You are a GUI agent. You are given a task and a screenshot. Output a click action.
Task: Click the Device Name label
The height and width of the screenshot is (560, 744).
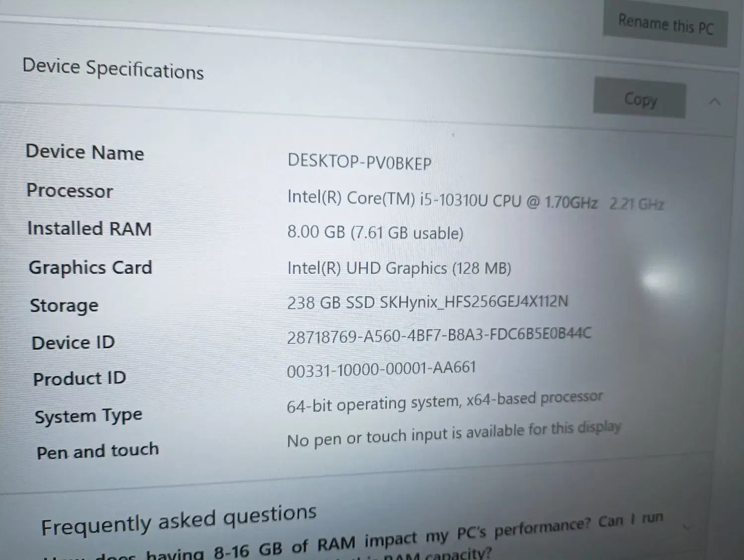85,152
